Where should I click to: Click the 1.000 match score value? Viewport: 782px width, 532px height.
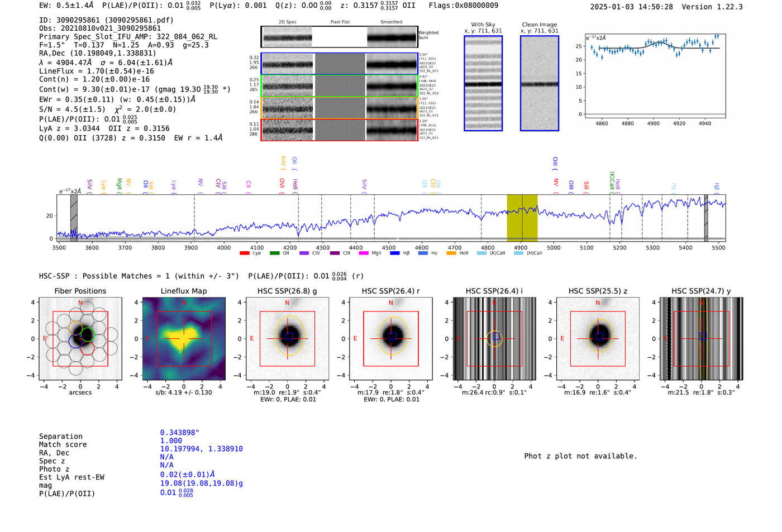(171, 441)
